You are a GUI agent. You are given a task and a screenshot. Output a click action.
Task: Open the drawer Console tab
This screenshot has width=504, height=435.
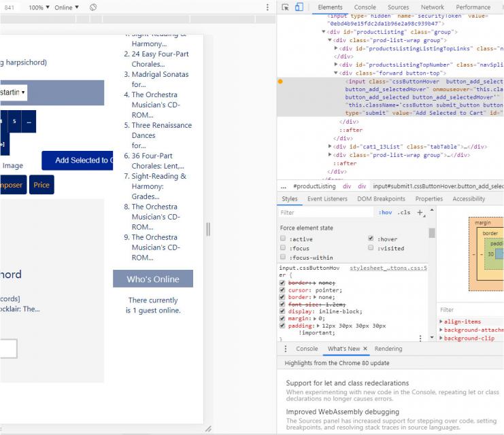click(307, 349)
